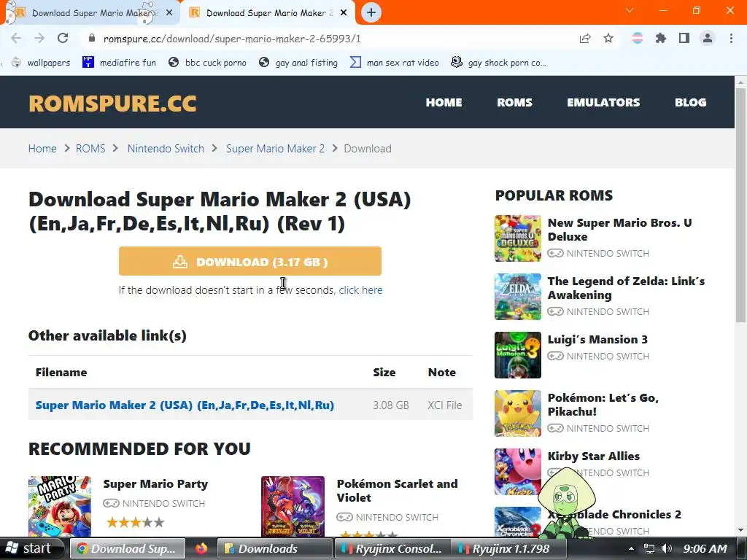Show hidden system tray icons arrow
The image size is (747, 560).
pyautogui.click(x=631, y=548)
